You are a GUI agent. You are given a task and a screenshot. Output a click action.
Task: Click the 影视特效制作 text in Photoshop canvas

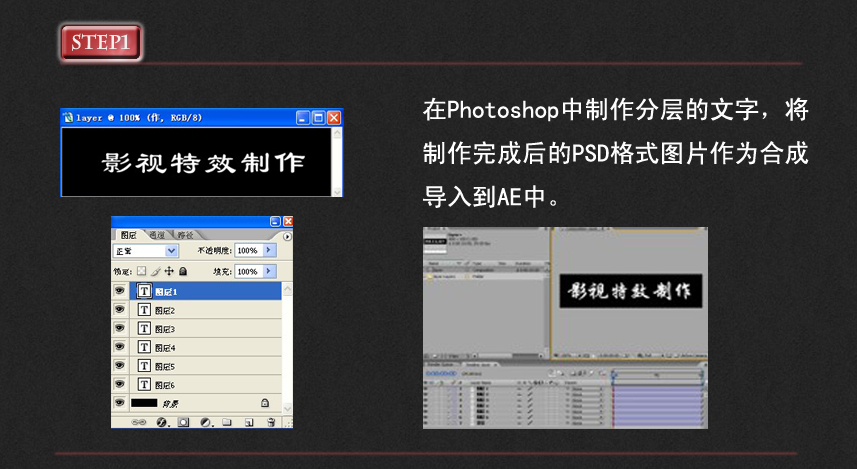coord(203,162)
